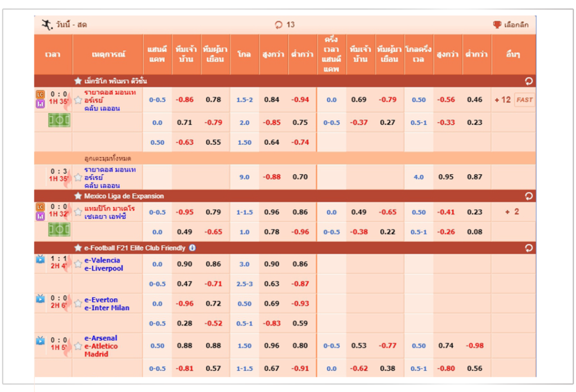
Task: Click the soccer player icon beside วันนี้ - สด
Action: [x=46, y=25]
